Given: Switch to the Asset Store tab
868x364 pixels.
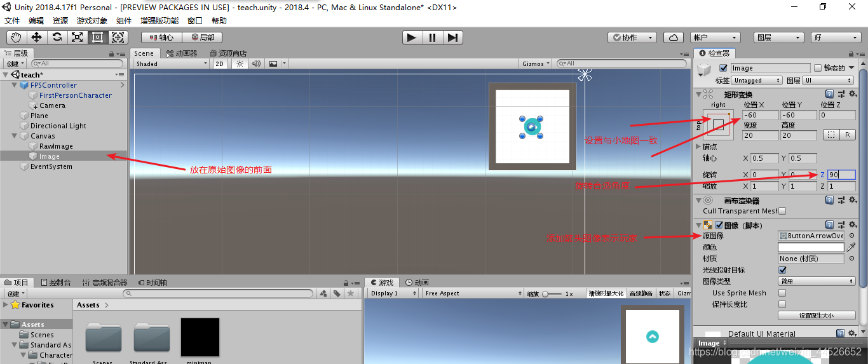Looking at the screenshot, I should pos(227,53).
